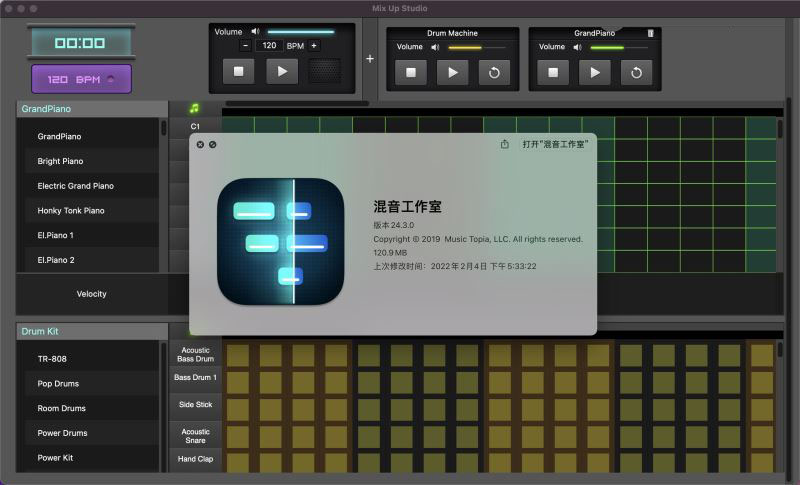Select El.Piano 2 instrument
Image resolution: width=800 pixels, height=485 pixels.
[x=92, y=260]
